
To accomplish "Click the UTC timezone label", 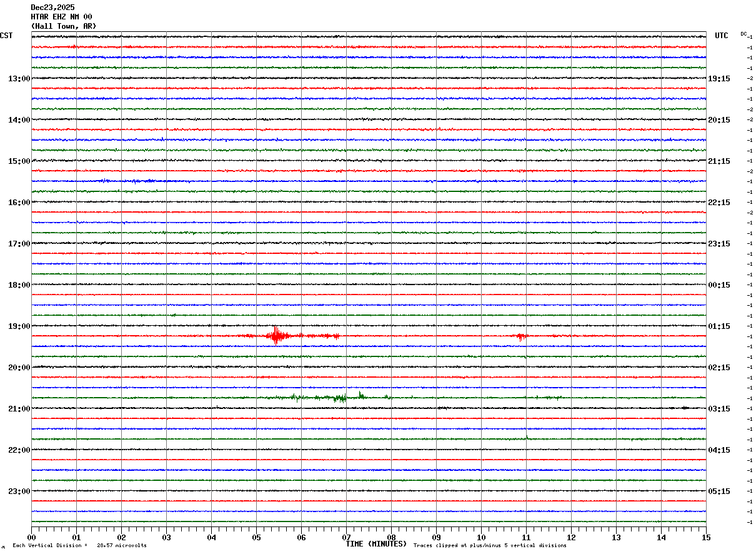I will click(x=722, y=36).
